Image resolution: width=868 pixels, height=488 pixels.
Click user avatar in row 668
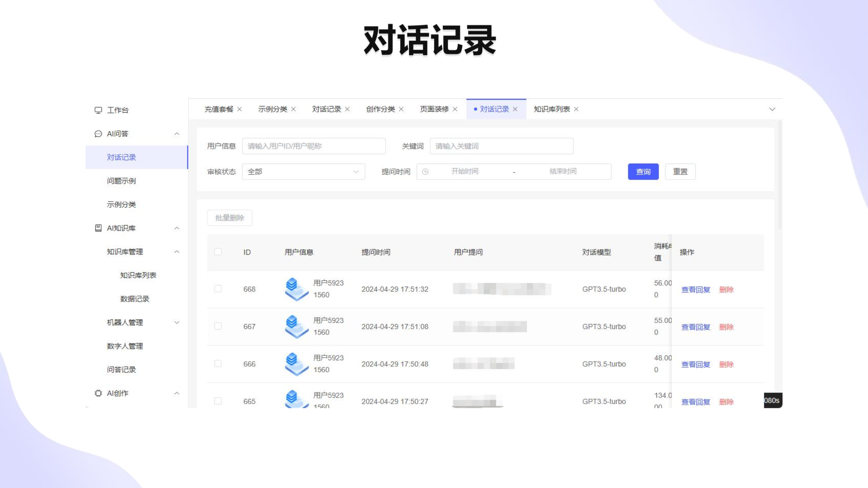tap(296, 289)
